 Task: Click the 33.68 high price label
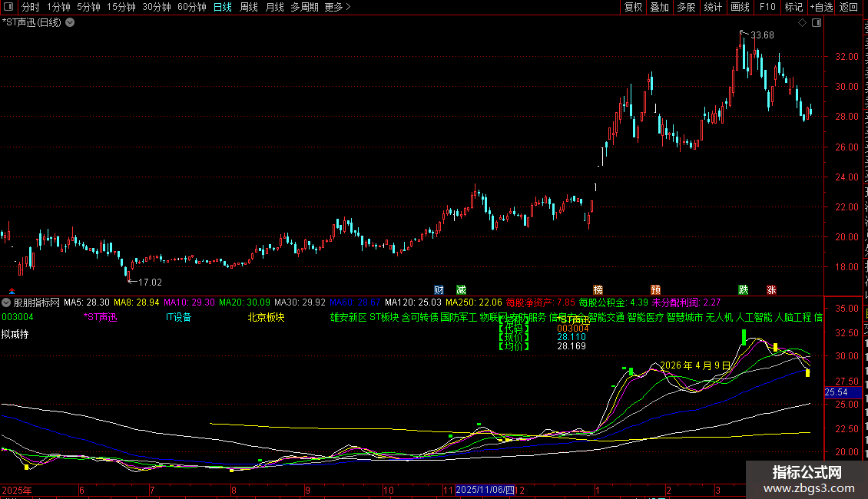[x=762, y=35]
